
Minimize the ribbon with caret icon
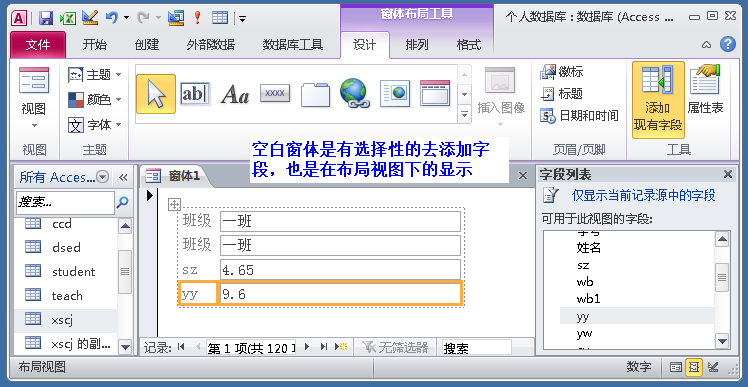(707, 45)
